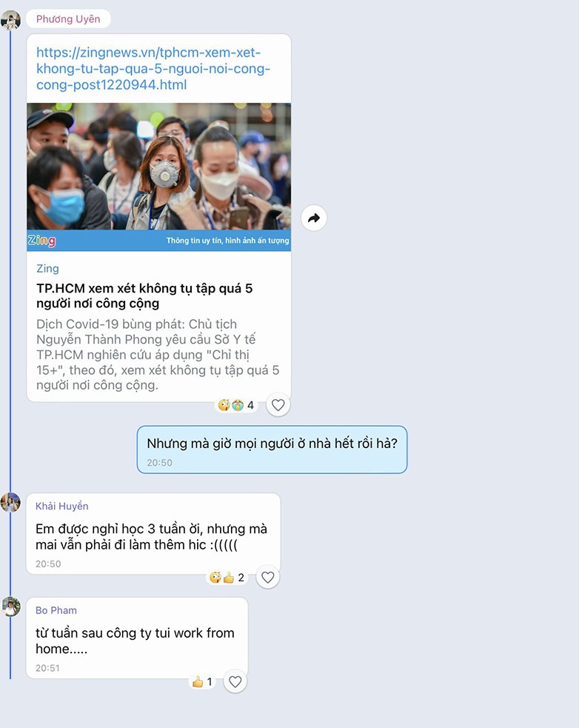Like Khải Huyền's message with heart icon
Viewport: 579px width, 728px height.
tap(268, 577)
